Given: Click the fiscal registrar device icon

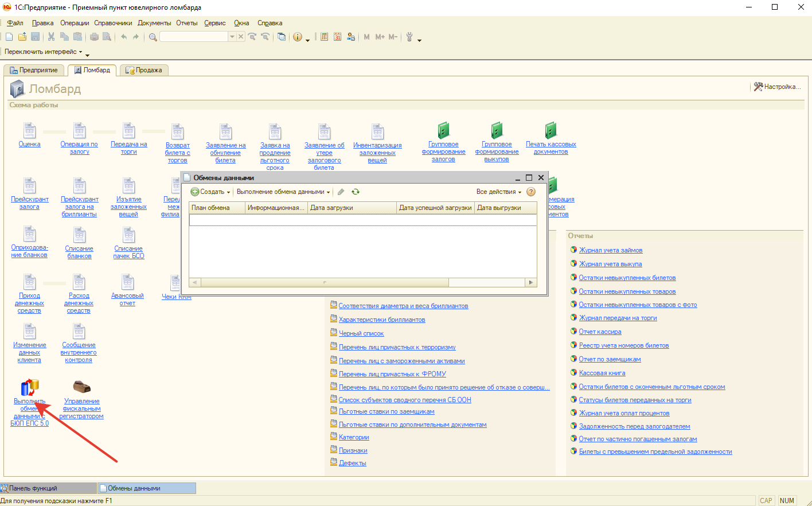Looking at the screenshot, I should tap(81, 387).
